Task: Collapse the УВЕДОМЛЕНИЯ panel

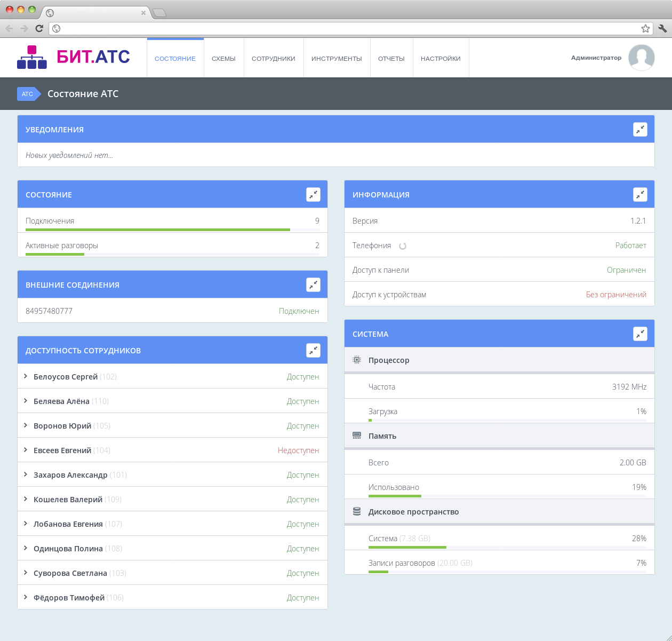Action: point(640,129)
